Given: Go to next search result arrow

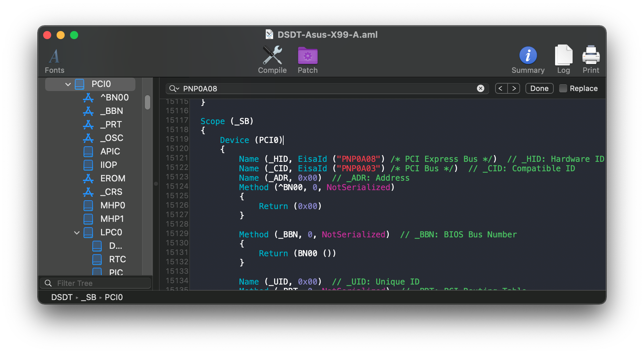Looking at the screenshot, I should pyautogui.click(x=514, y=88).
